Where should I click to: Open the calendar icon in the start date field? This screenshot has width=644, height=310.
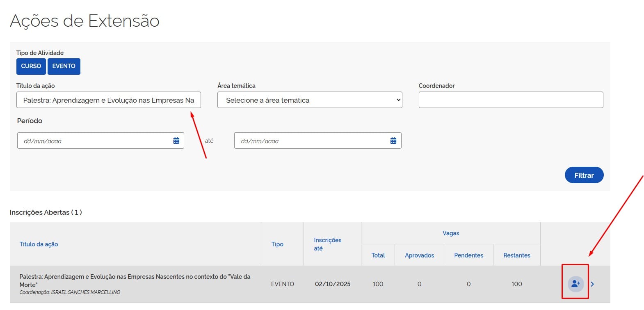click(x=176, y=141)
